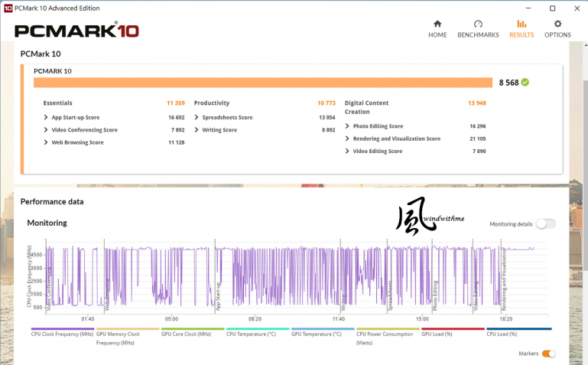This screenshot has width=588, height=365.
Task: Switch to the BENCHMARKS tab
Action: coord(478,34)
